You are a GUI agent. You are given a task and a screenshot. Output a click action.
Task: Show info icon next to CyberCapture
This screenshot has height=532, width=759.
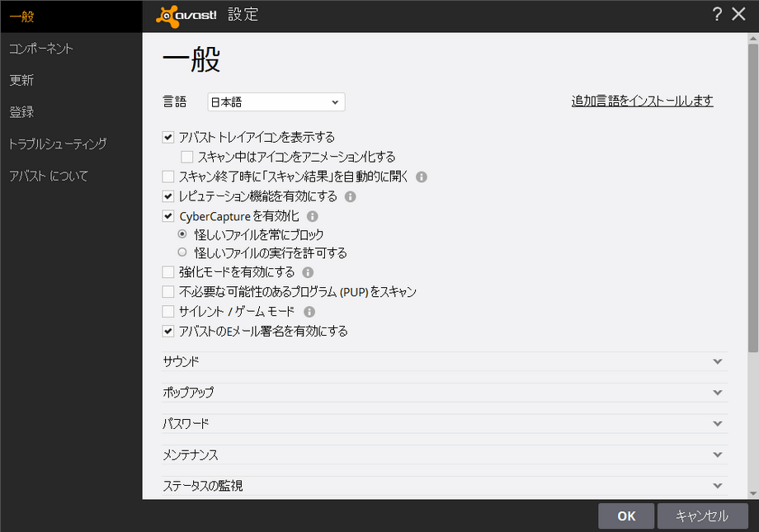[x=312, y=216]
